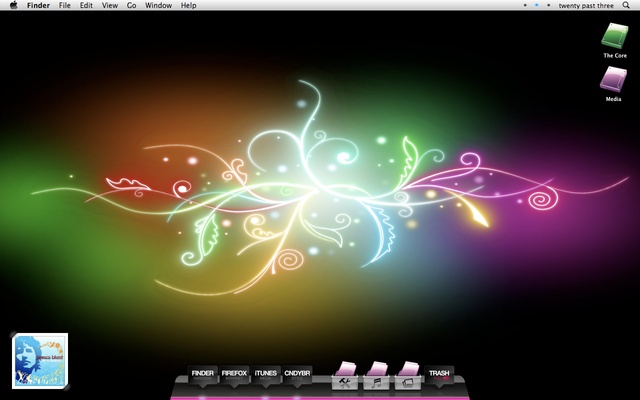The image size is (640, 400).
Task: Click the 'twenty past three' clock
Action: click(587, 5)
